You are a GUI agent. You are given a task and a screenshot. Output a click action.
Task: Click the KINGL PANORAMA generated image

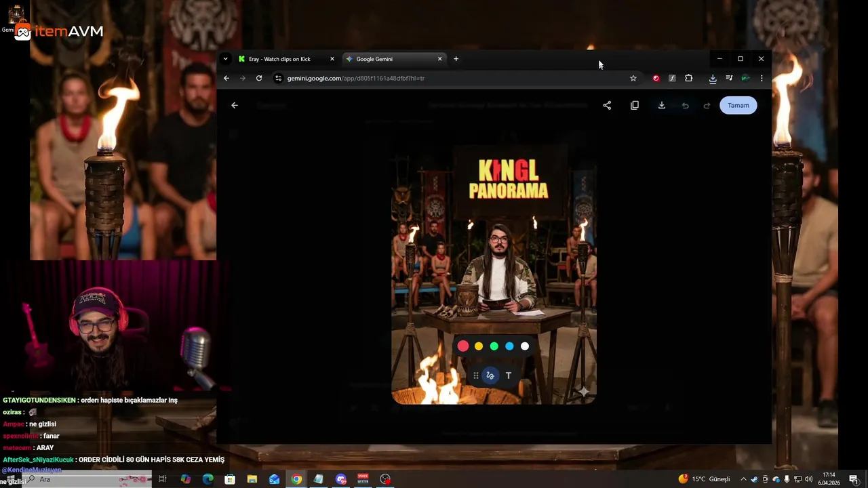point(494,274)
